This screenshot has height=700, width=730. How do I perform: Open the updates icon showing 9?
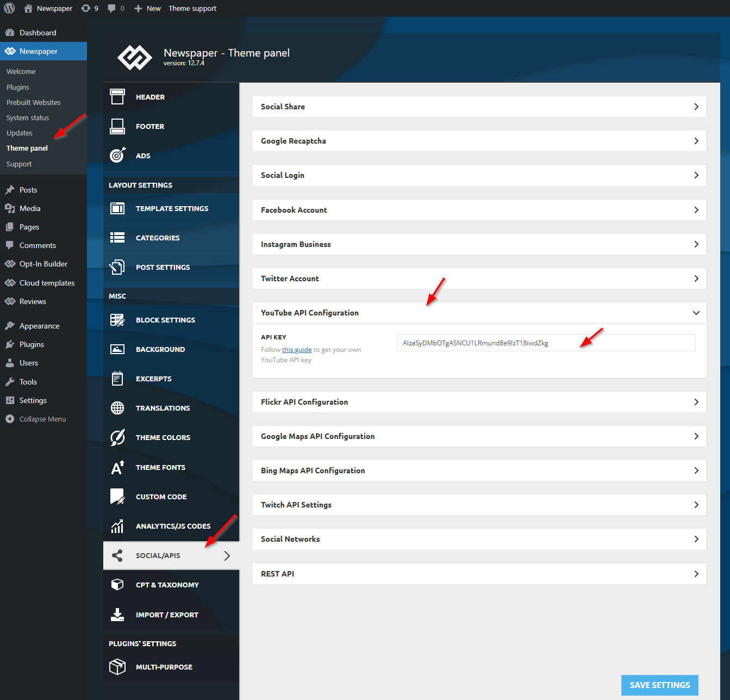[x=90, y=8]
